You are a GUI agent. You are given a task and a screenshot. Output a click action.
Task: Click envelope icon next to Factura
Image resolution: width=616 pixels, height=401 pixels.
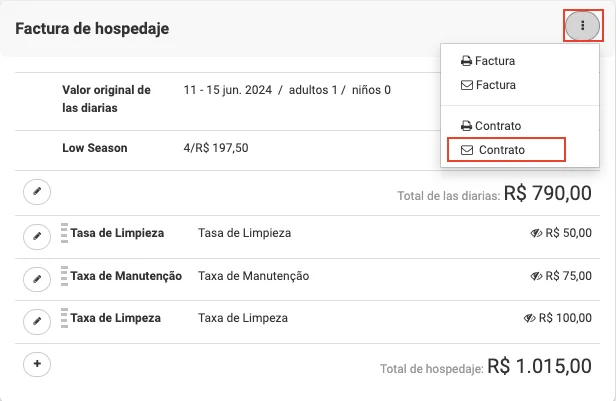click(466, 86)
